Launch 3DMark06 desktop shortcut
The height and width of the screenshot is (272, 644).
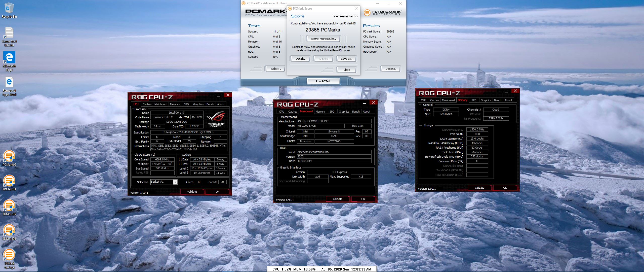[x=9, y=232]
